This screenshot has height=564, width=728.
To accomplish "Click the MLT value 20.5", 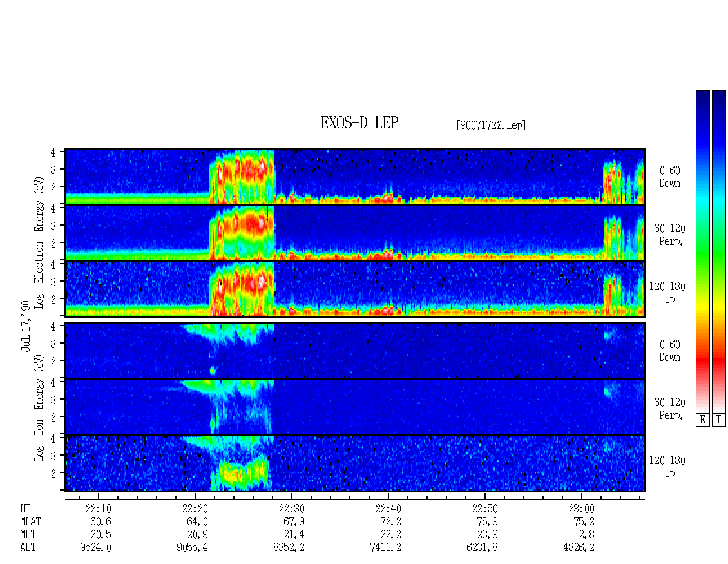I will tap(101, 535).
